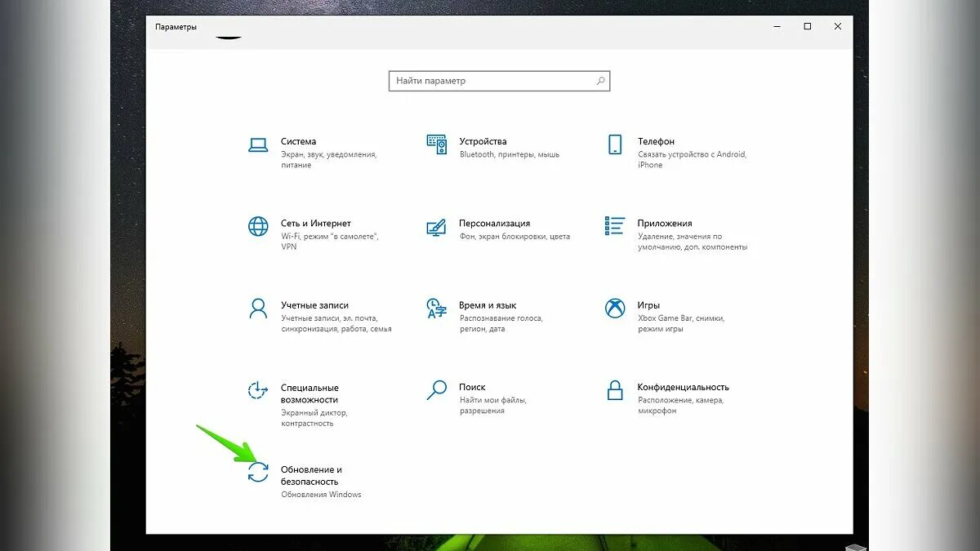
Task: Click the search magnifier inside the search box
Action: pyautogui.click(x=599, y=81)
